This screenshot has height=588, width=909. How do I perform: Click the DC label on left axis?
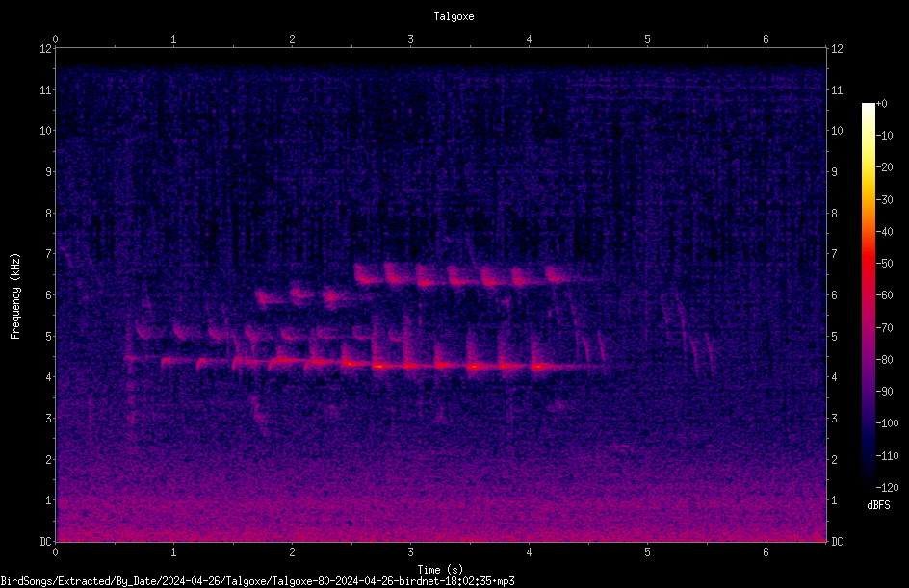click(46, 541)
